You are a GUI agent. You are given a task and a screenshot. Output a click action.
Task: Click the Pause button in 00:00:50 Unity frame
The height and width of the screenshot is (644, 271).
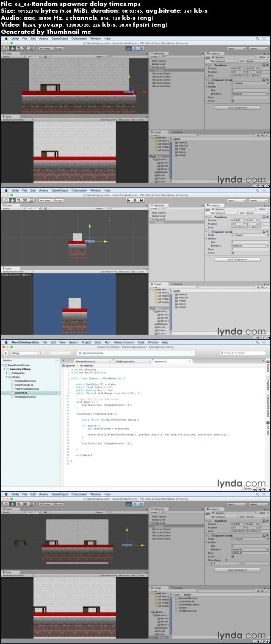[x=135, y=48]
